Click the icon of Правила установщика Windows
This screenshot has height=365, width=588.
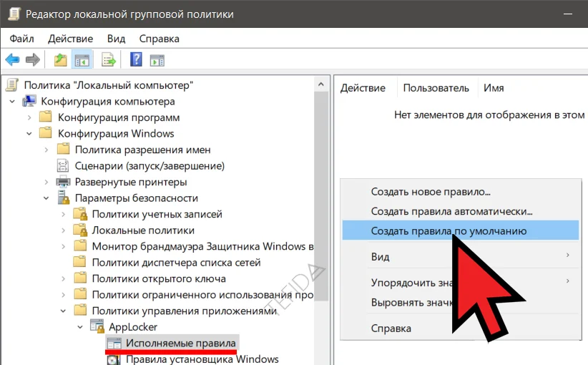pos(114,359)
